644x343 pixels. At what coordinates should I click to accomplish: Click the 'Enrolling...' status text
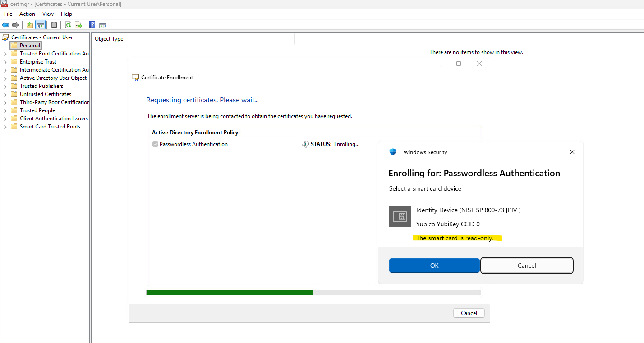tap(347, 144)
